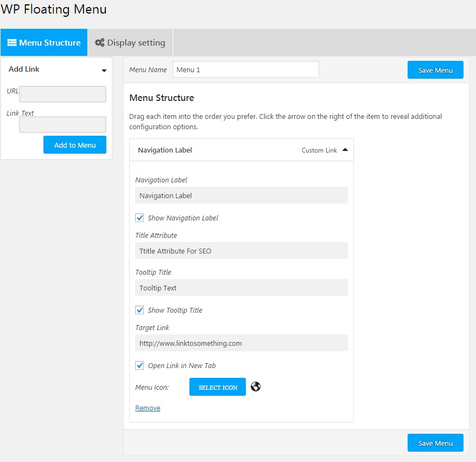The height and width of the screenshot is (462, 476).
Task: Click the Remove link
Action: pos(148,408)
